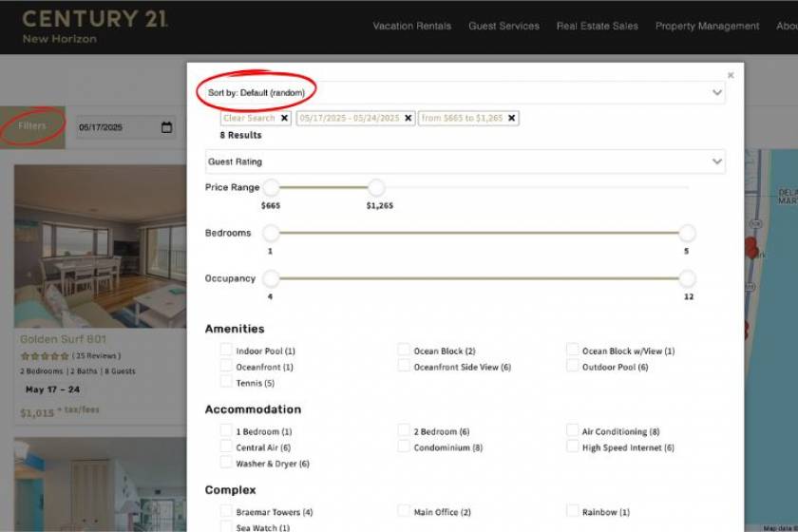Check the Indoor Pool (1) amenity
798x532 pixels.
click(x=226, y=350)
